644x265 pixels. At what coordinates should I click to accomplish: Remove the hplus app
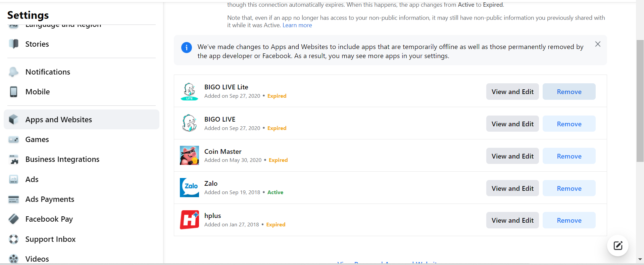click(x=569, y=220)
